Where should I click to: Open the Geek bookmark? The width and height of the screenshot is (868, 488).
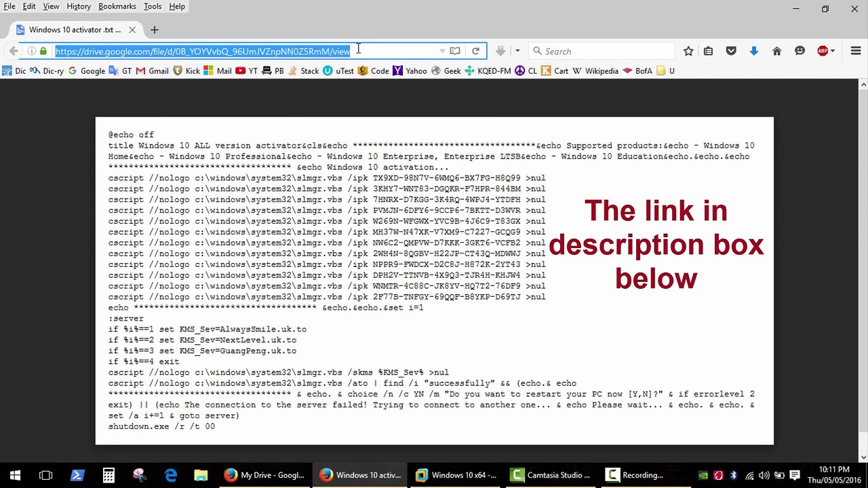coord(446,70)
